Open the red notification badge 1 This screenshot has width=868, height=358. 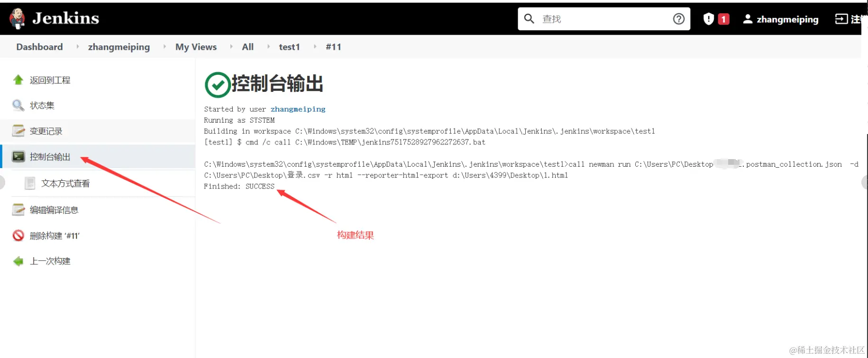click(723, 19)
